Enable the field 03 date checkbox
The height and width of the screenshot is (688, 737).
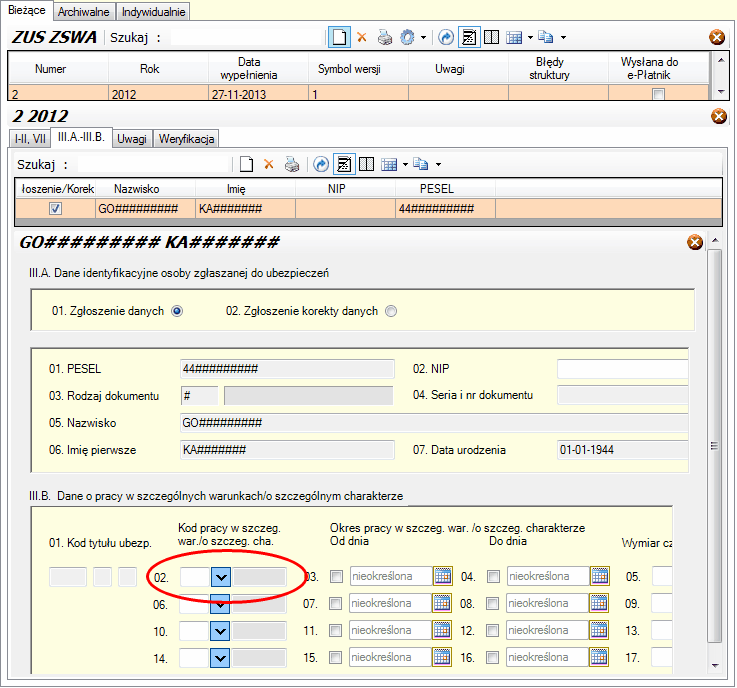click(337, 576)
